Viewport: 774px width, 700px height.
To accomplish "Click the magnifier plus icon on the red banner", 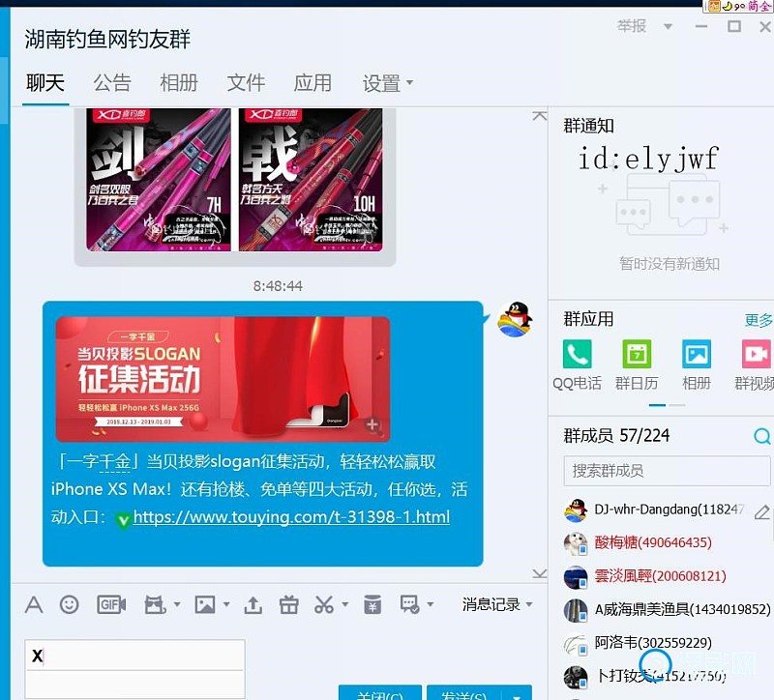I will pos(373,425).
